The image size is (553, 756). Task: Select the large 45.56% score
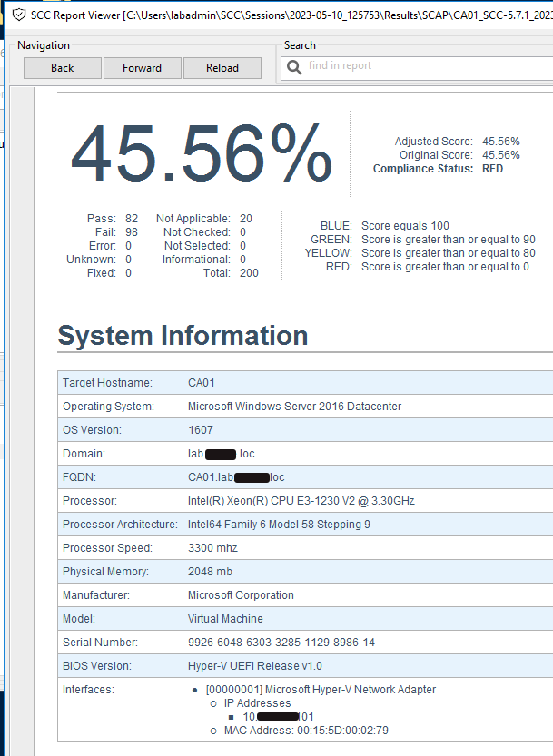[202, 153]
